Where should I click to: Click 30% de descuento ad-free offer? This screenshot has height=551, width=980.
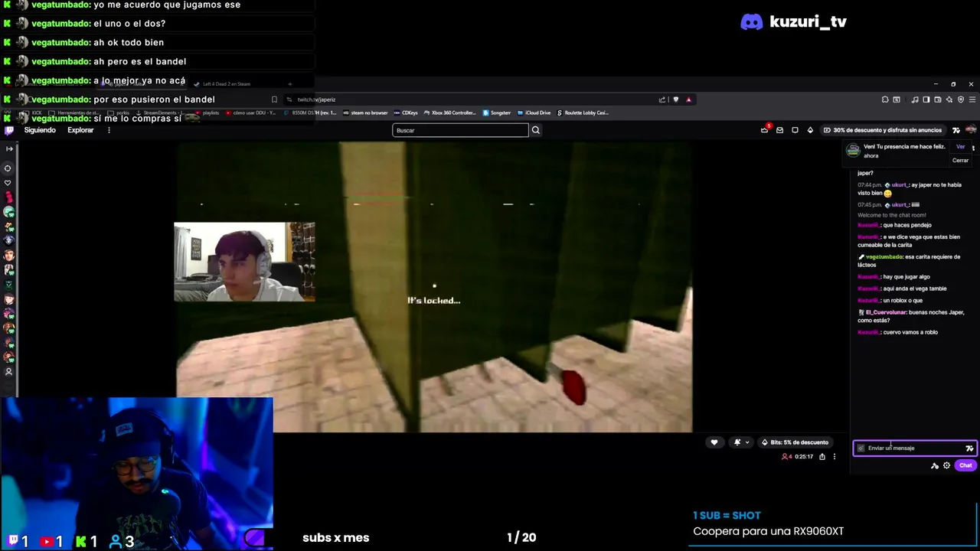(883, 130)
